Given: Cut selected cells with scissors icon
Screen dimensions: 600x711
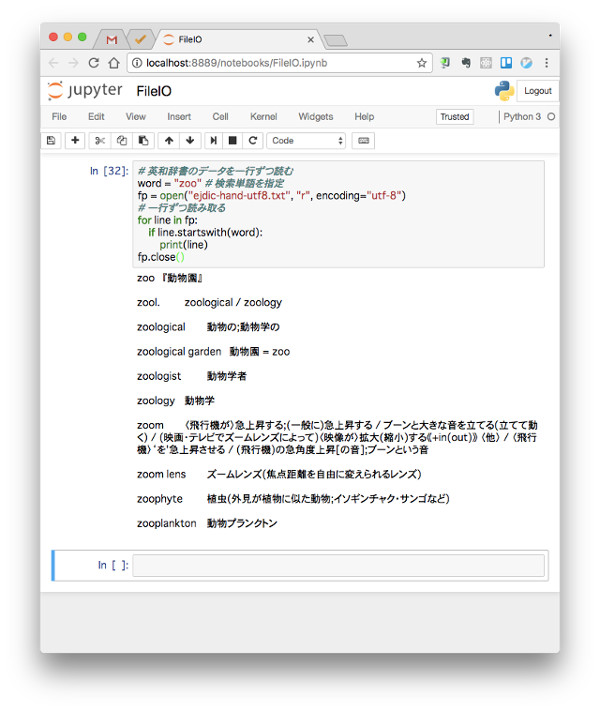Looking at the screenshot, I should click(x=100, y=141).
